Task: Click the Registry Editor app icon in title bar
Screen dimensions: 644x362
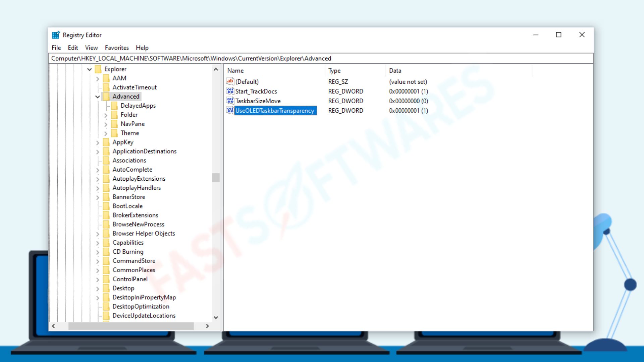Action: pos(56,35)
